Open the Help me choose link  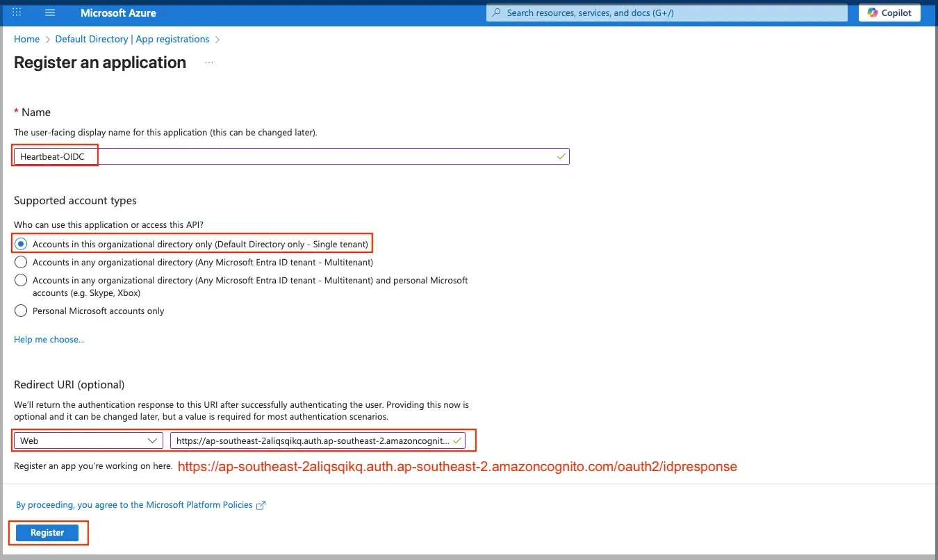[49, 340]
